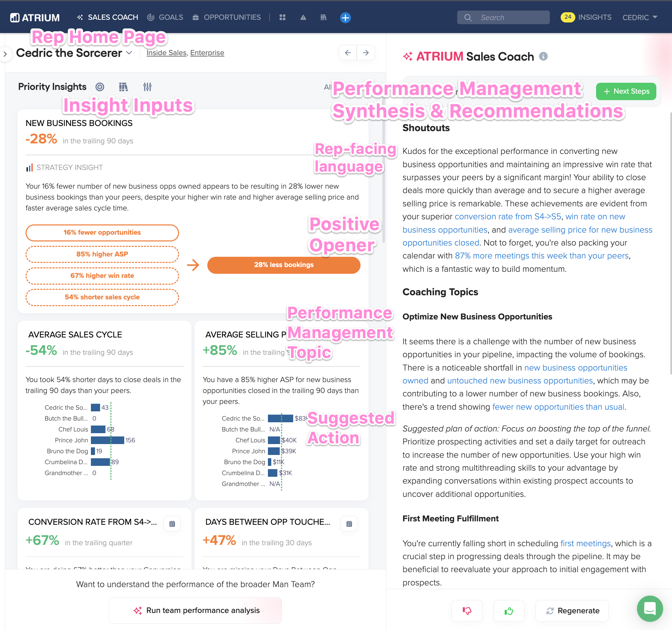Screen dimensions: 672x630
Task: Follow the Inside Sales link
Action: (166, 53)
